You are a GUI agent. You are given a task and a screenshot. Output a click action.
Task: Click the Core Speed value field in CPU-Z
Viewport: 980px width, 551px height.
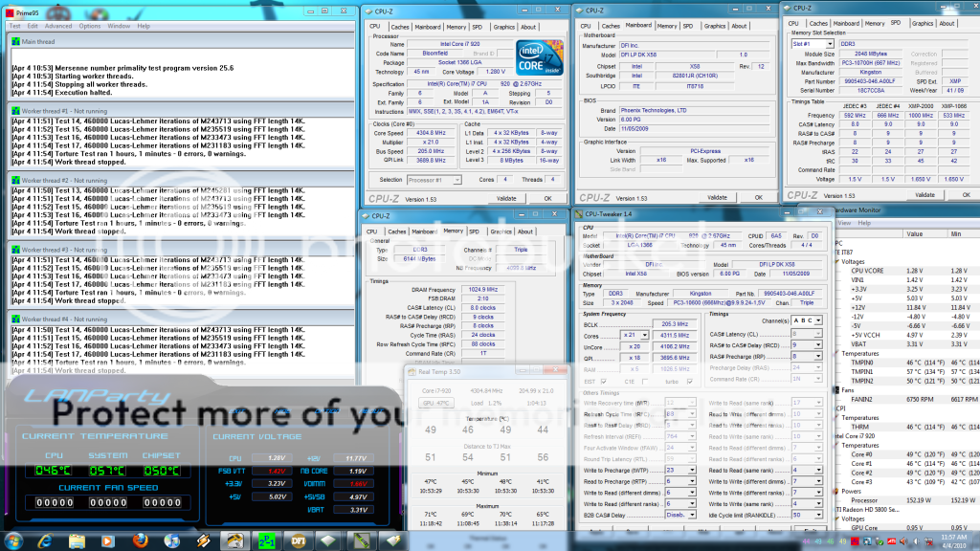click(432, 131)
